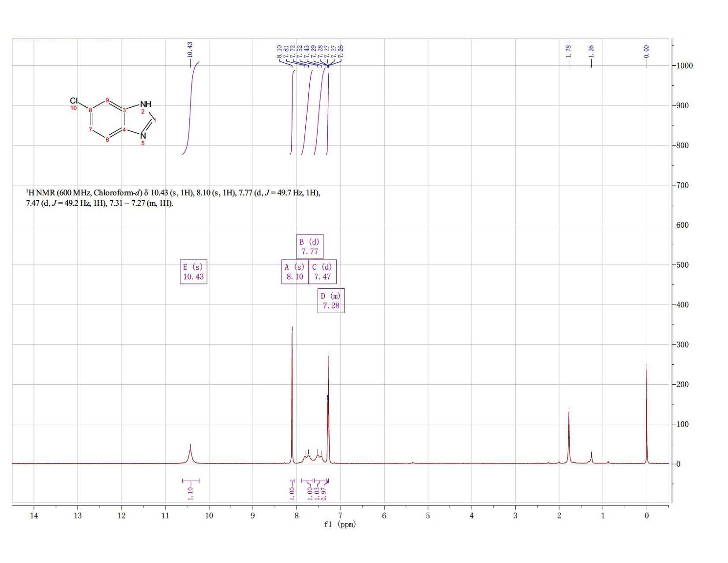Viewport: 728px width, 563px height.
Task: Click multiplet label box B (d) 7.77
Action: (310, 246)
